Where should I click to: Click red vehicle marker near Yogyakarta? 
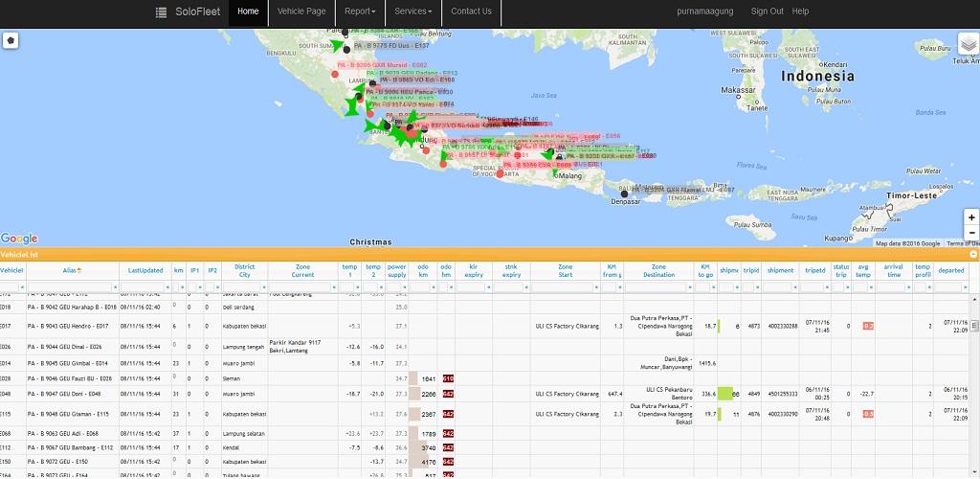(x=500, y=173)
